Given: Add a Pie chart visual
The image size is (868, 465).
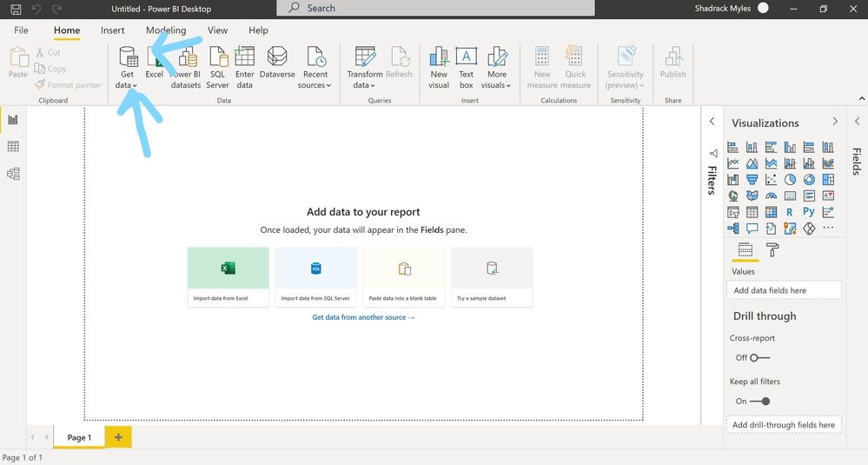Looking at the screenshot, I should [x=790, y=179].
